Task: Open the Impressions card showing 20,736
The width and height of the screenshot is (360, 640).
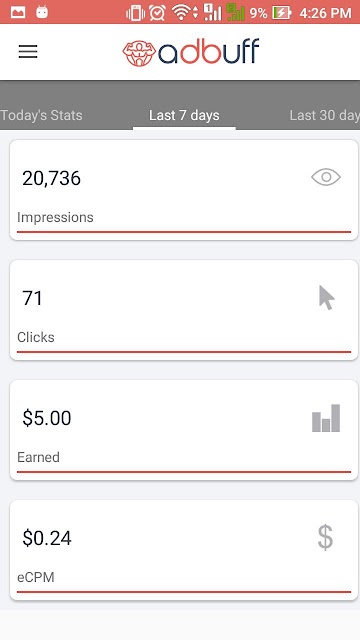Action: click(184, 190)
